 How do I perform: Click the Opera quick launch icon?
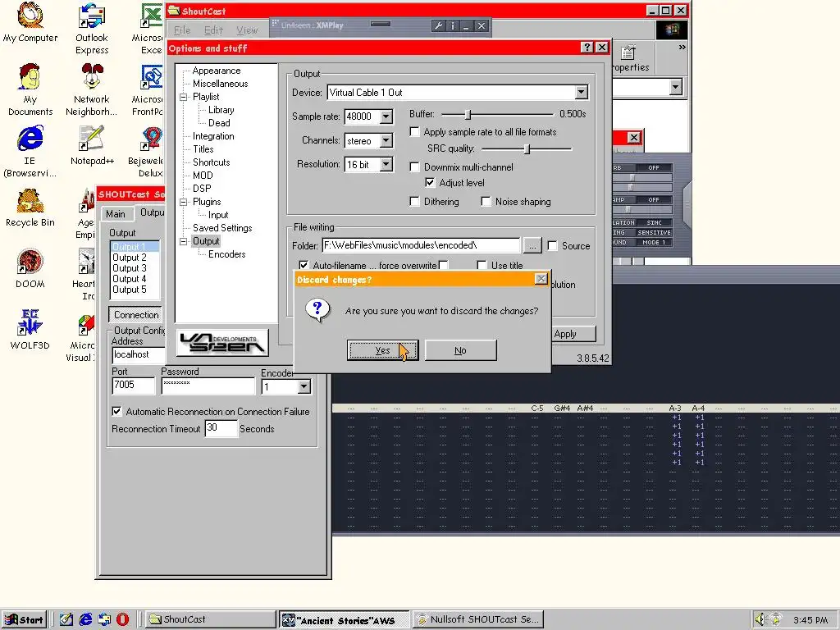coord(123,619)
